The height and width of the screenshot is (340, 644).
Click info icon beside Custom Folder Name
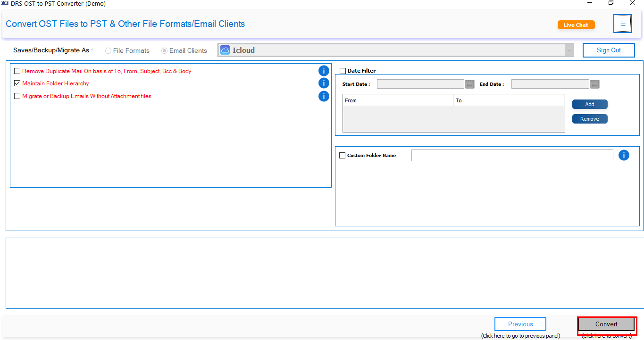[624, 155]
